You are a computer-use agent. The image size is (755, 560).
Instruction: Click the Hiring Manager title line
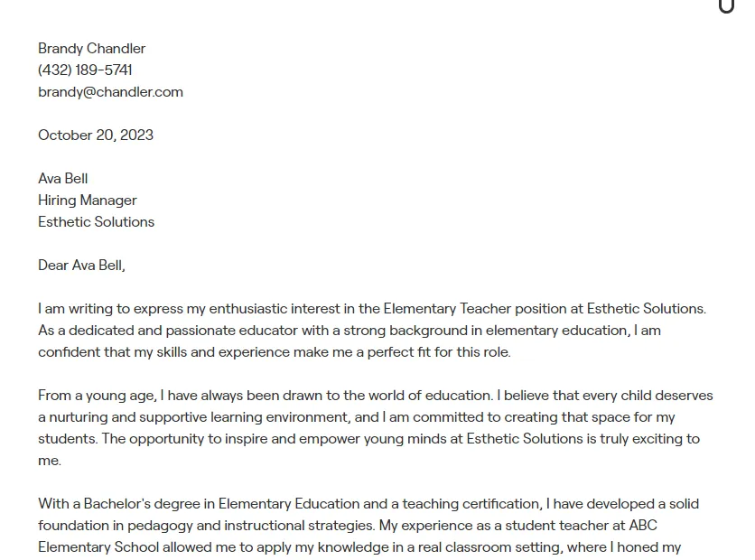coord(88,201)
